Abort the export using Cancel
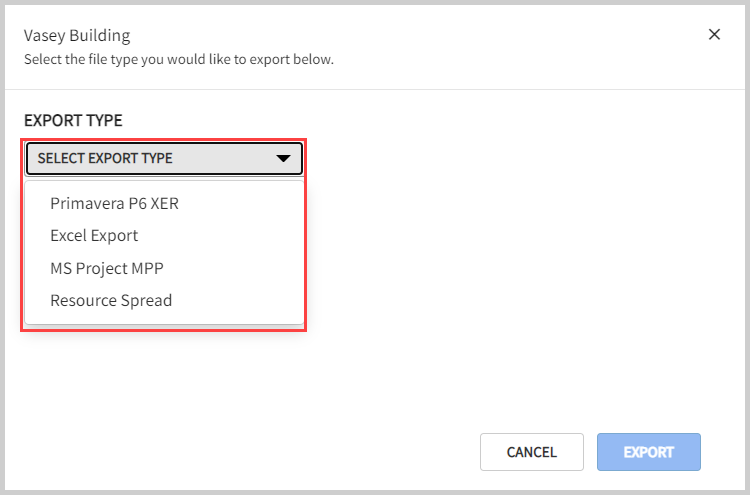The height and width of the screenshot is (495, 750). point(531,452)
